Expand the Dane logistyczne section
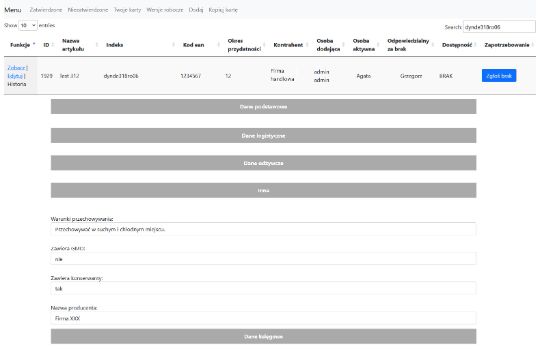 [263, 136]
